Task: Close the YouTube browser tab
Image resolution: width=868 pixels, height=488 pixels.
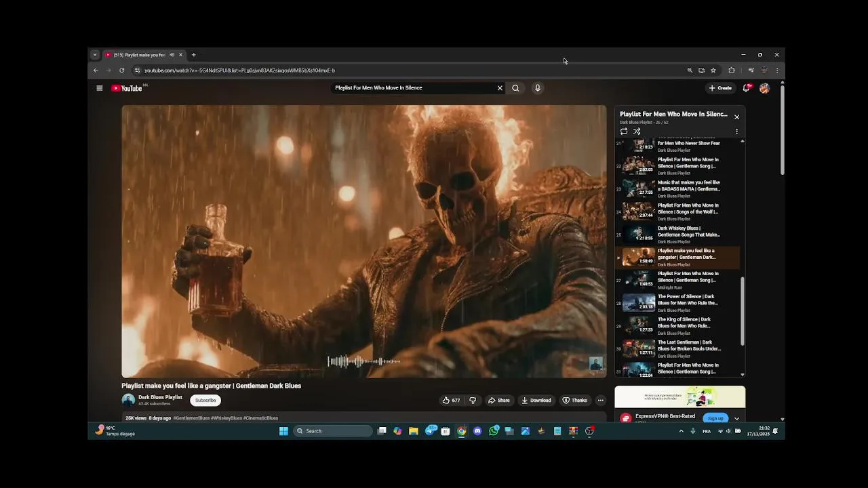Action: [180, 55]
